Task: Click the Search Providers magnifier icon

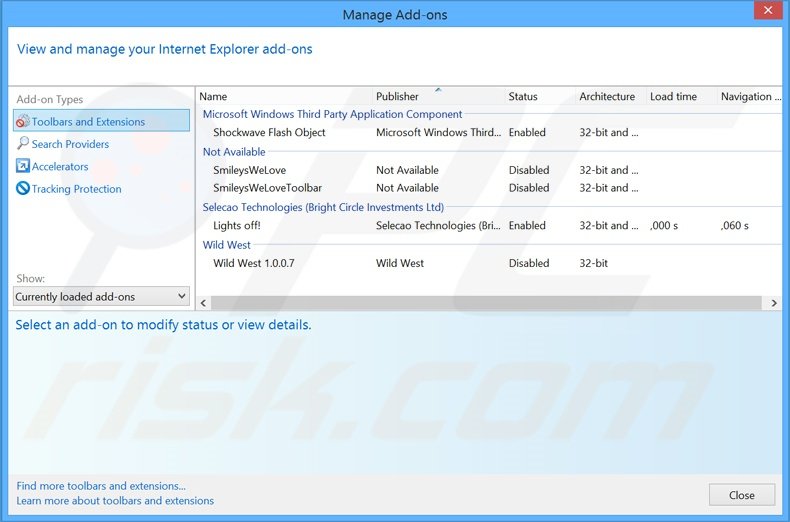Action: (23, 144)
